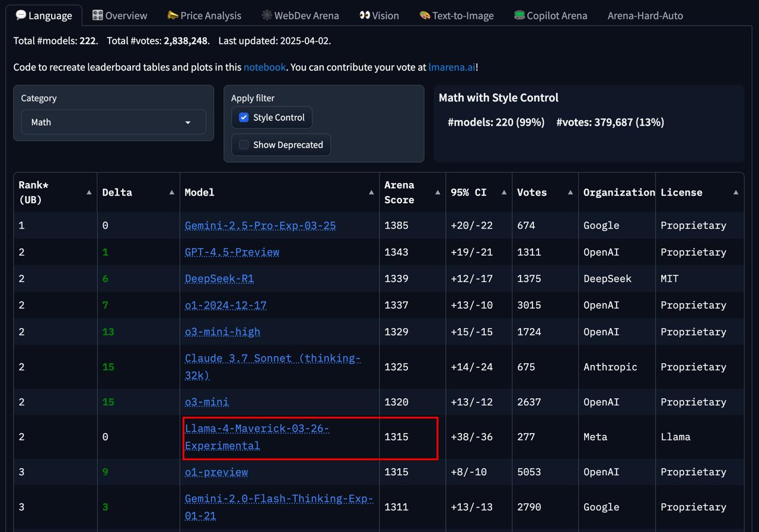Sort by the Model column arrow
This screenshot has height=532, width=759.
pyautogui.click(x=371, y=193)
